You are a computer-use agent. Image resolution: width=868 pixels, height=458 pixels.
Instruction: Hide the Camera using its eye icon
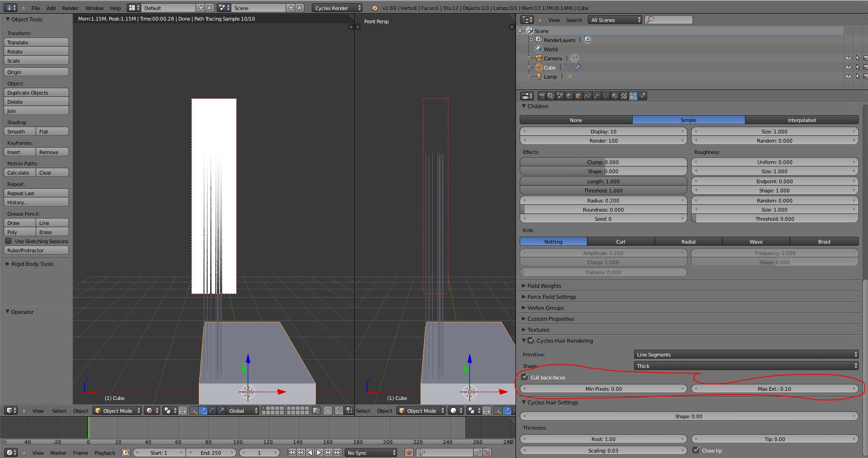(848, 58)
